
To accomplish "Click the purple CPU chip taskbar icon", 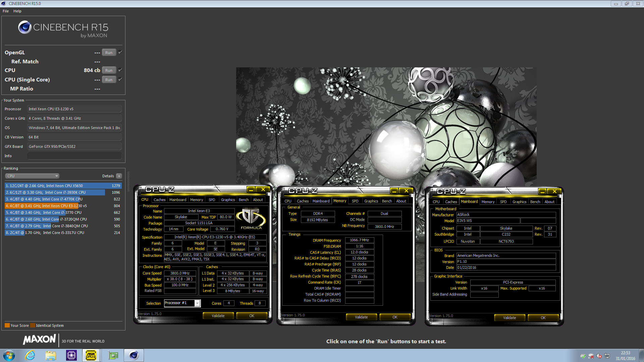I will (x=71, y=355).
